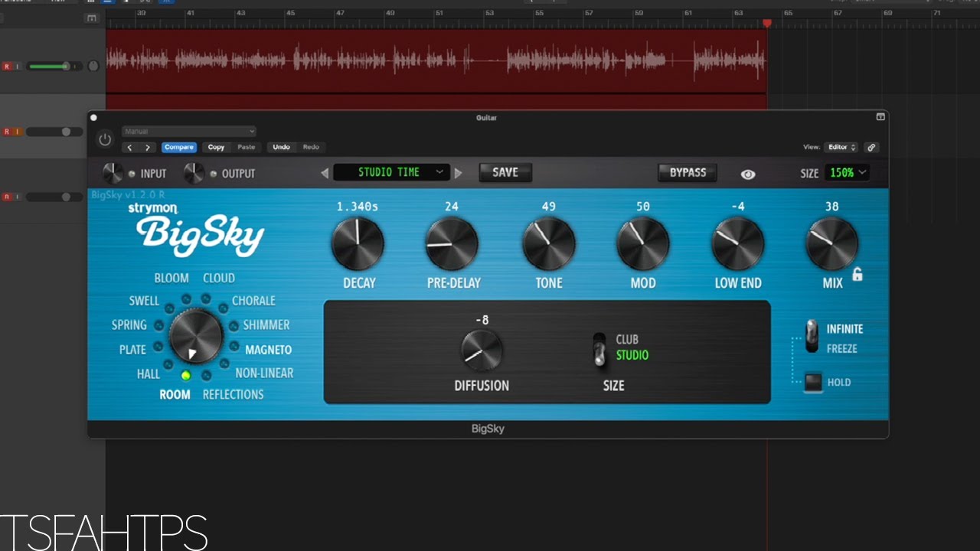Select the Shimmer reverb type LED
The image size is (980, 551).
tap(234, 325)
